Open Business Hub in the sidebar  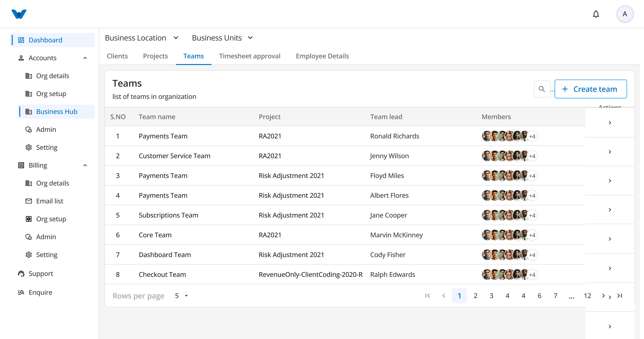(x=56, y=112)
